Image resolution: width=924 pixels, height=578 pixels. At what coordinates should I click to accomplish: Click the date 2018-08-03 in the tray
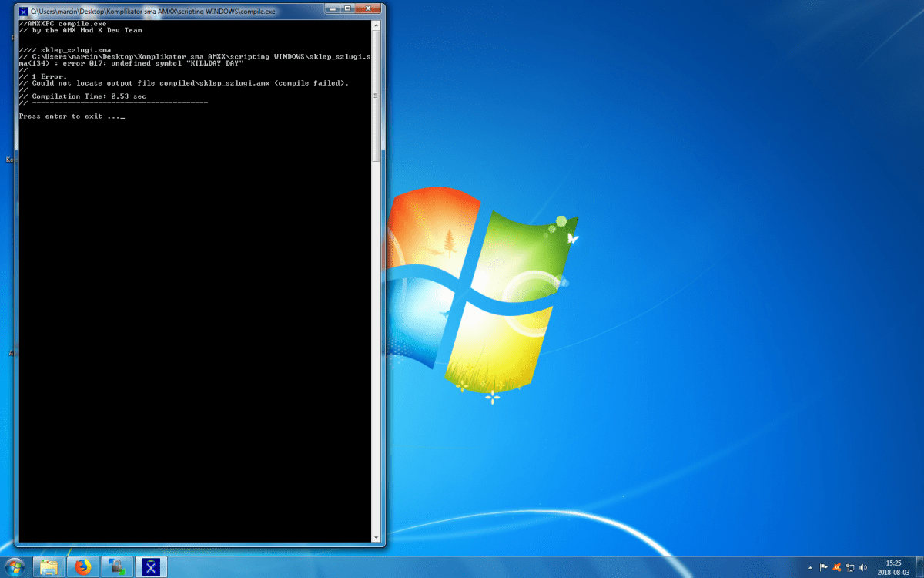click(893, 573)
